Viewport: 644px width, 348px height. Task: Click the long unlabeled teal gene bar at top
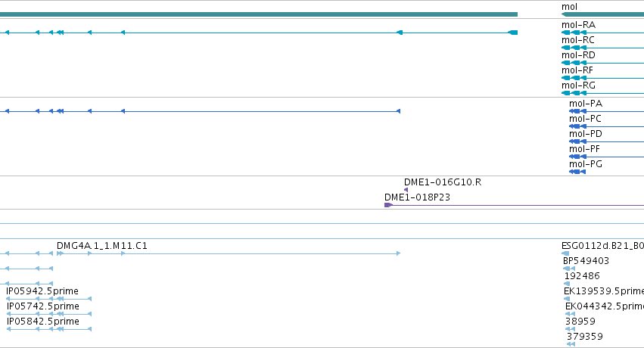point(259,14)
